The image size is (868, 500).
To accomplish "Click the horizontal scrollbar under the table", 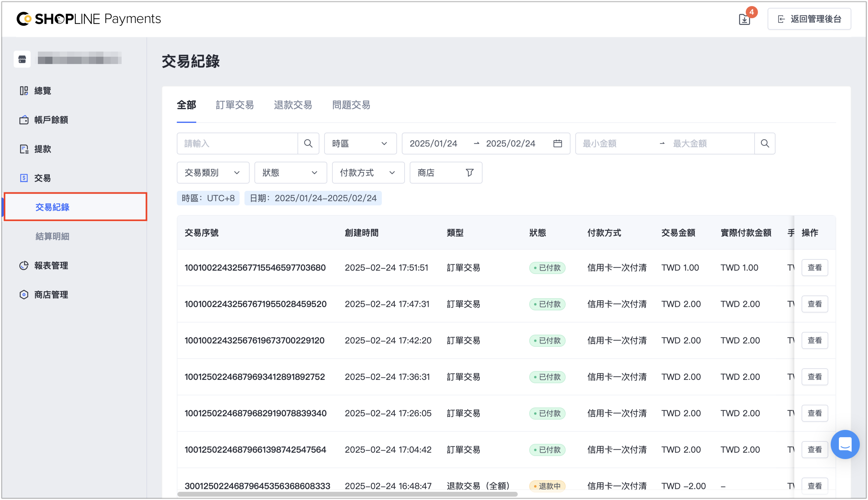I will (x=347, y=494).
